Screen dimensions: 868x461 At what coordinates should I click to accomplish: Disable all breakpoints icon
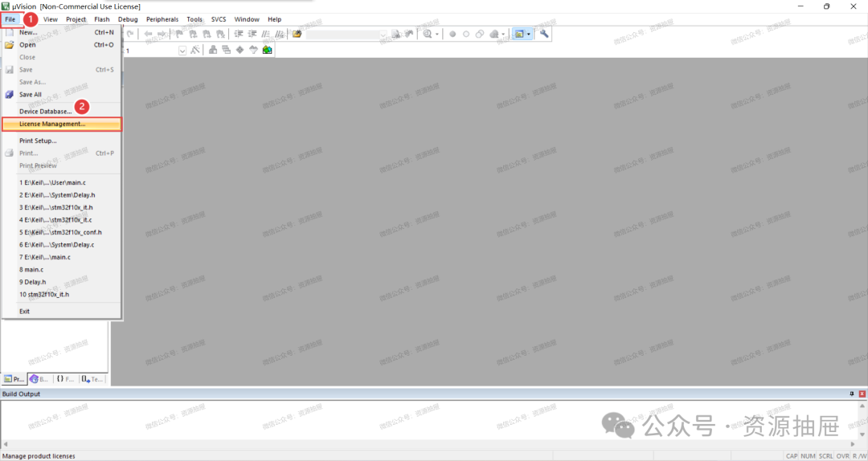[x=480, y=35]
